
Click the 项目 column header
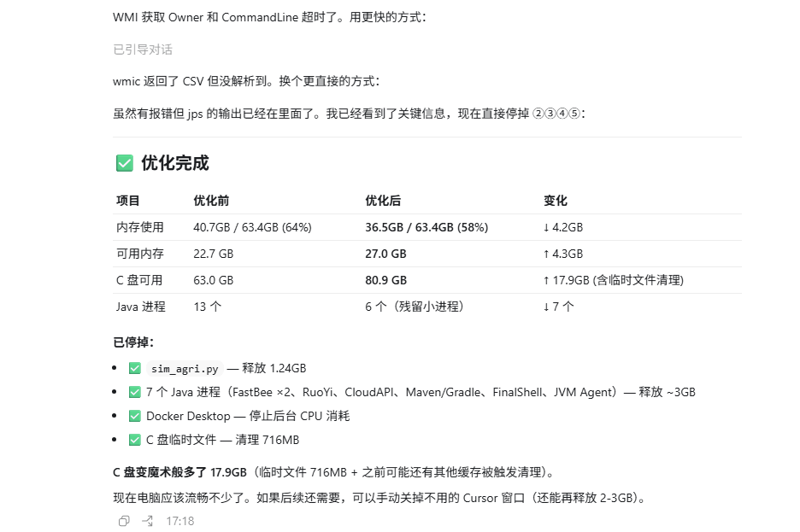click(x=127, y=201)
